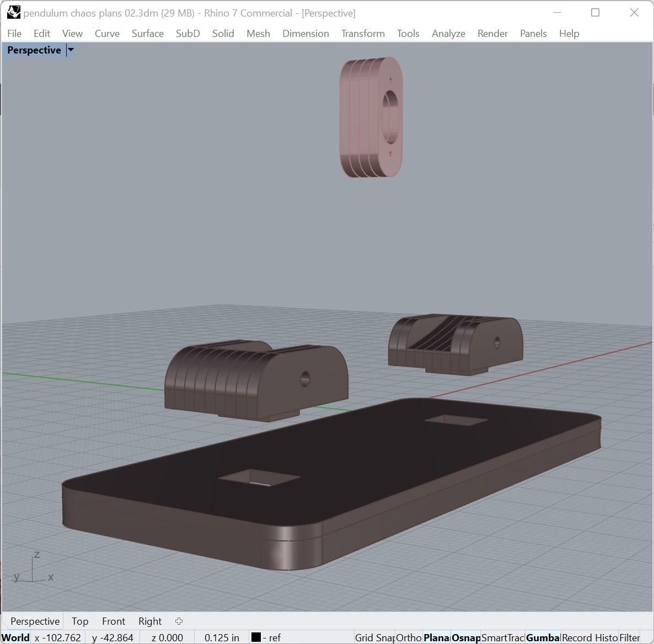The height and width of the screenshot is (644, 654).
Task: Click the Record History button
Action: pos(589,638)
